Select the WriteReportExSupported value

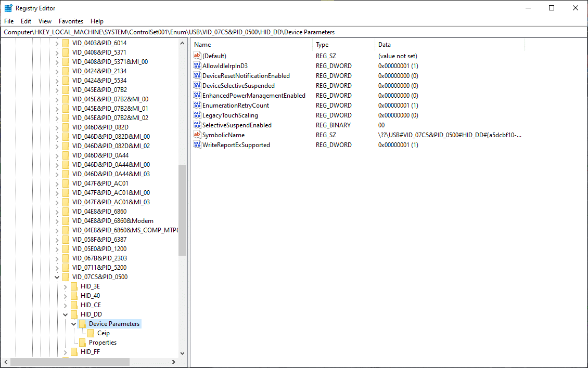(x=236, y=145)
